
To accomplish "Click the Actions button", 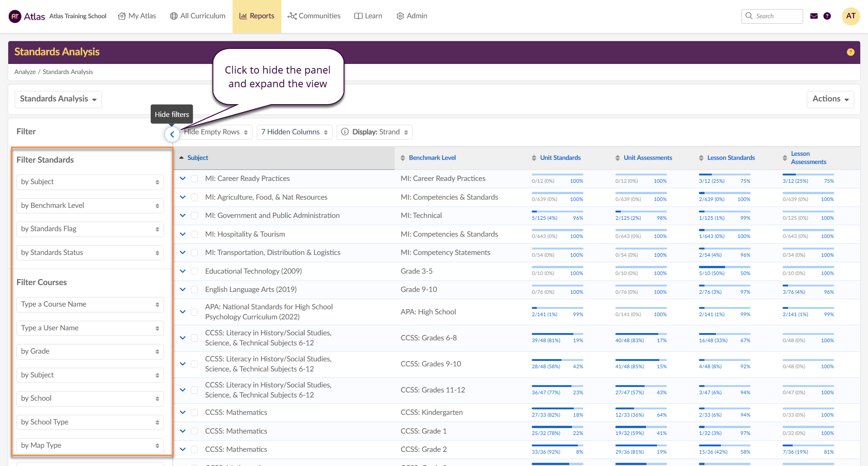I will [x=830, y=99].
